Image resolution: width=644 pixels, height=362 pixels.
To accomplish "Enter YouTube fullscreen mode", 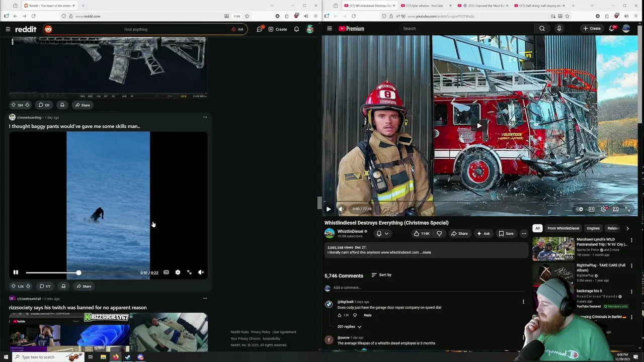I will pos(627,209).
